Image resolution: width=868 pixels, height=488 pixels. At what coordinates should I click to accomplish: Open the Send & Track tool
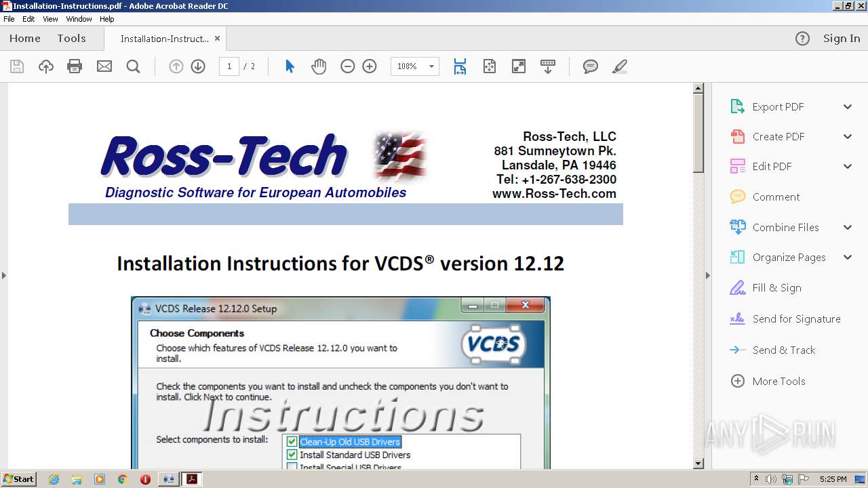point(784,350)
